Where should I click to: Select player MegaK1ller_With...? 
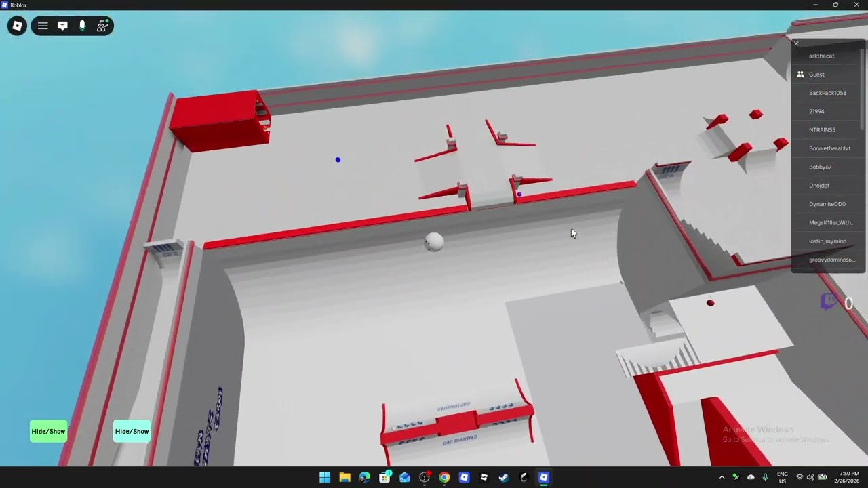click(827, 222)
